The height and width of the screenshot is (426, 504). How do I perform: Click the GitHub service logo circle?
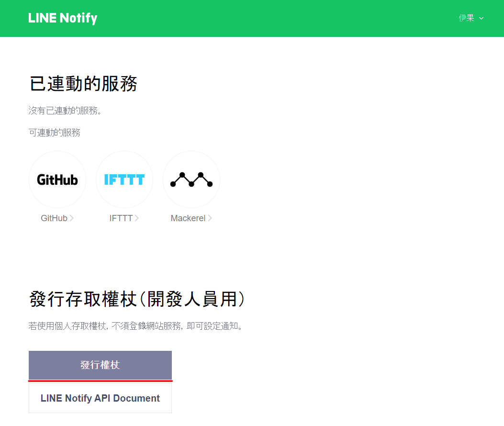click(57, 179)
